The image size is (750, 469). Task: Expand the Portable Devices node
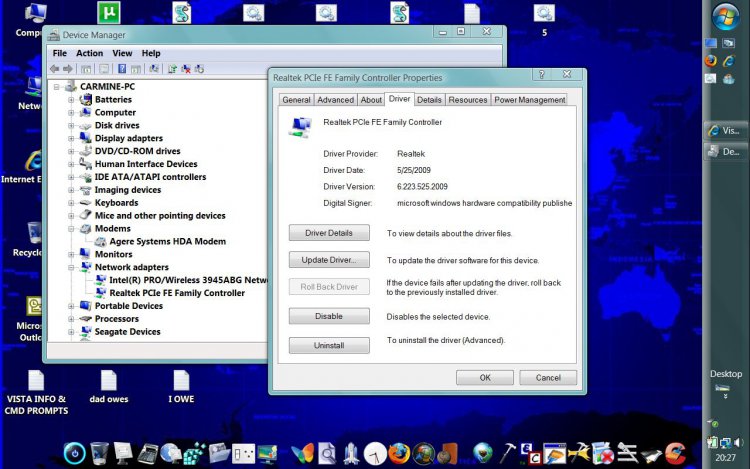click(71, 306)
